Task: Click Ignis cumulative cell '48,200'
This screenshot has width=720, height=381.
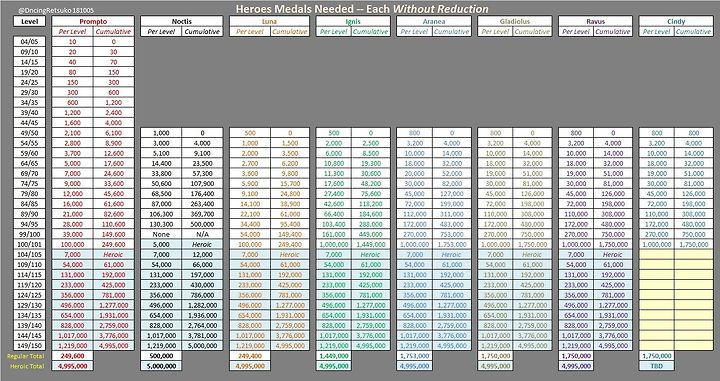Action: (371, 183)
